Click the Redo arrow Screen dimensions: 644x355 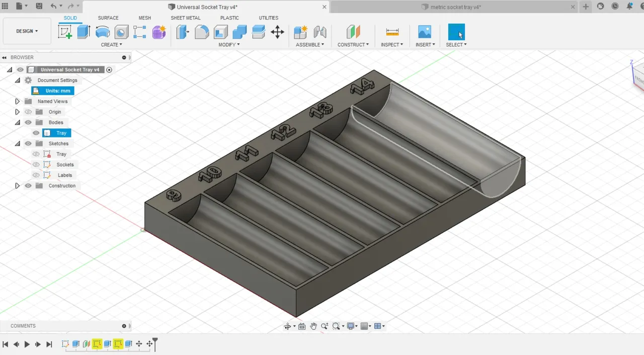coord(71,7)
